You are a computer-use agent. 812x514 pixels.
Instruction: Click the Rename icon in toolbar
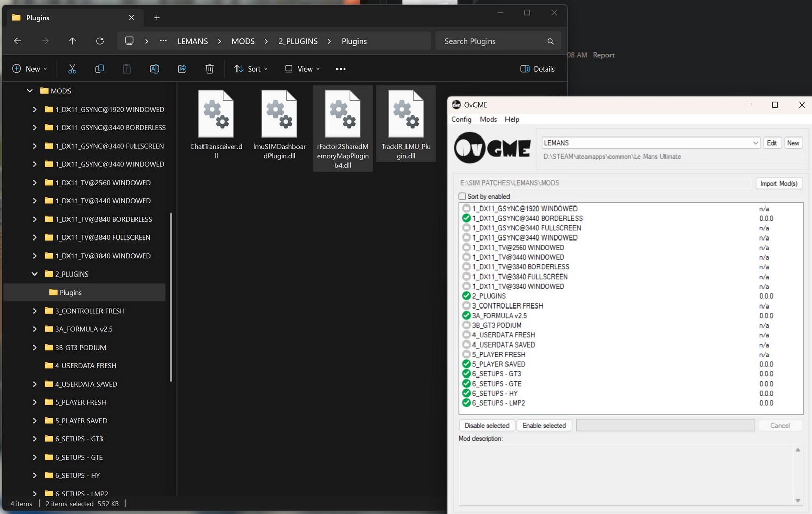(x=154, y=69)
